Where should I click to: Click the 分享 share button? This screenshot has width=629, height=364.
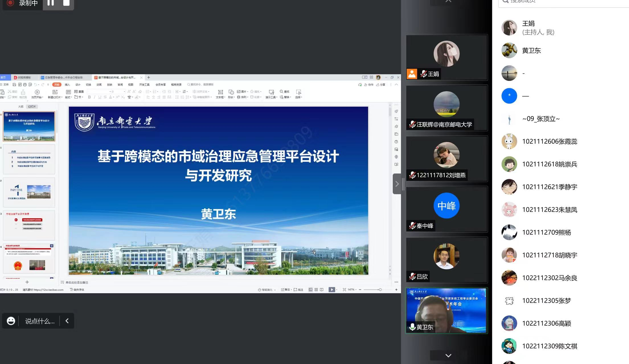[x=381, y=85]
